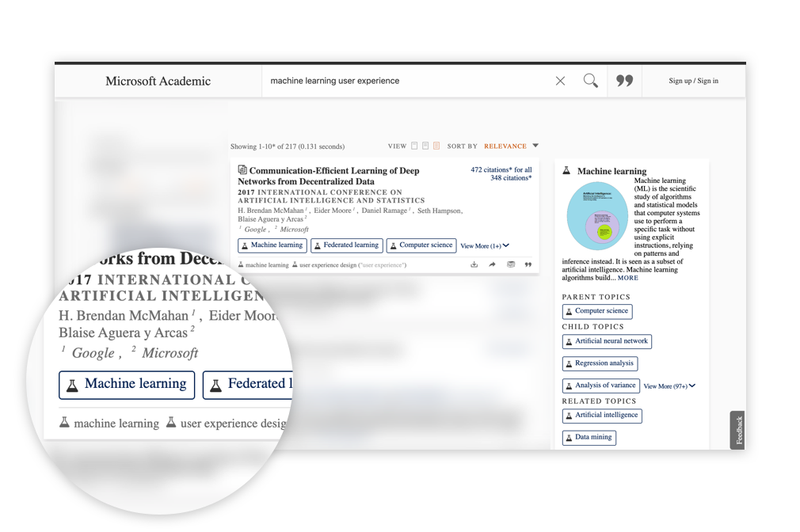The image size is (800, 532).
Task: Select the Regression analysis child topic
Action: point(600,363)
